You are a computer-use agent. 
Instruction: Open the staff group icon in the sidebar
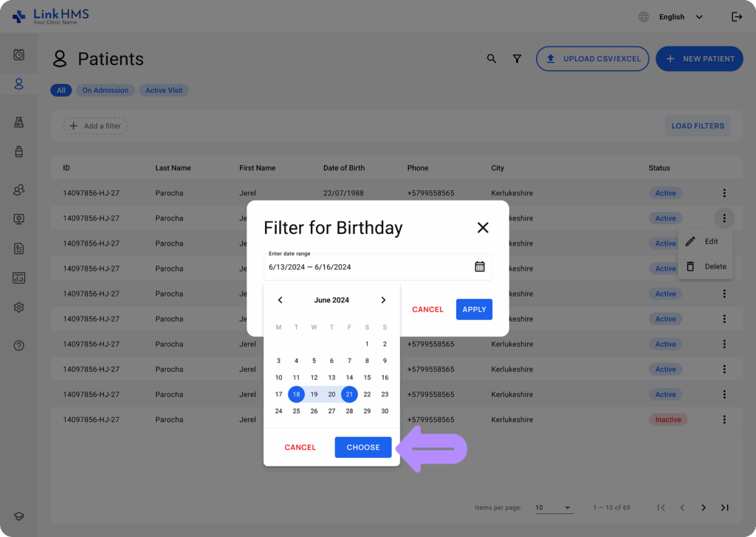[x=18, y=190]
